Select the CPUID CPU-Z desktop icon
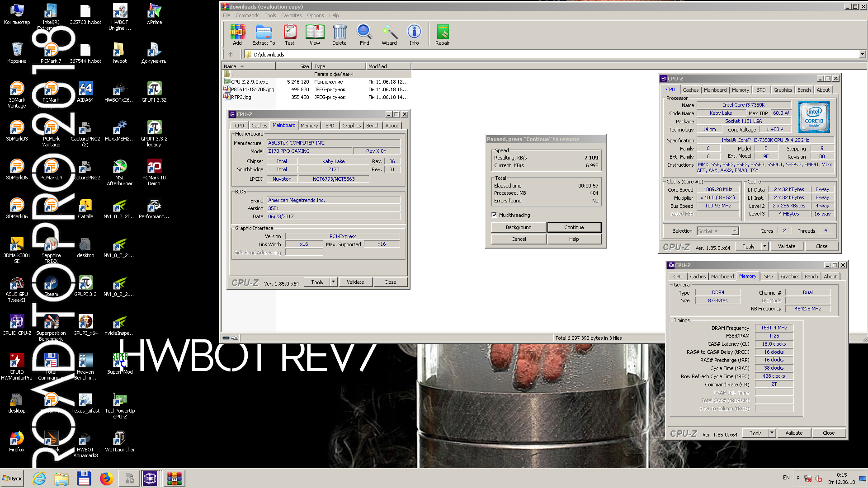Screen dimensions: 868x488 pyautogui.click(x=17, y=325)
